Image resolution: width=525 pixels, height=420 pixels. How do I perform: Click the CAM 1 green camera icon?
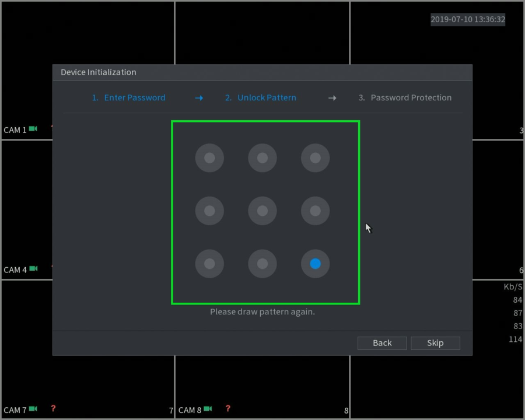(33, 129)
